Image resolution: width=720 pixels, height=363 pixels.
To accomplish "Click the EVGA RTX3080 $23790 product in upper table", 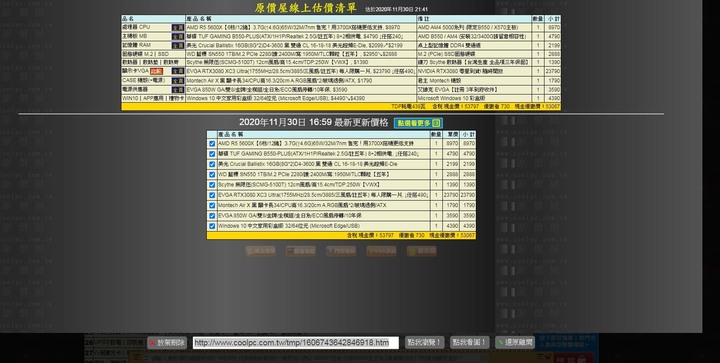I will click(x=301, y=71).
